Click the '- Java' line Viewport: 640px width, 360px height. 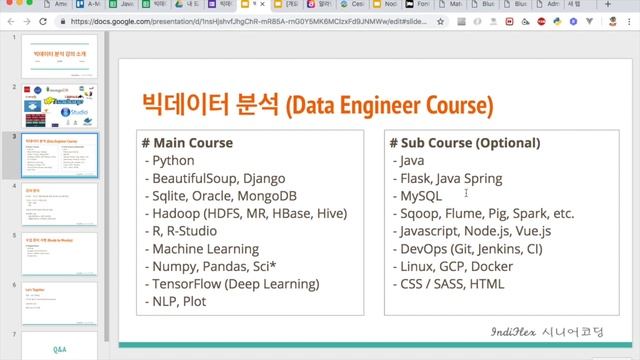tap(408, 160)
